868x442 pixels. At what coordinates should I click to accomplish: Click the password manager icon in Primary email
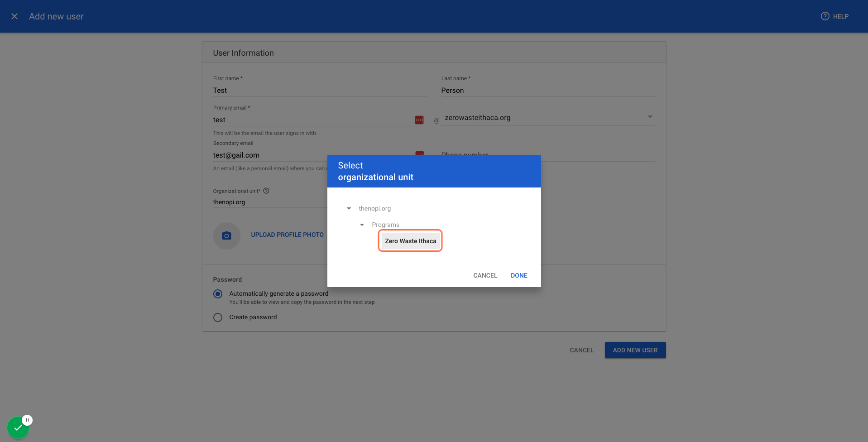(419, 120)
